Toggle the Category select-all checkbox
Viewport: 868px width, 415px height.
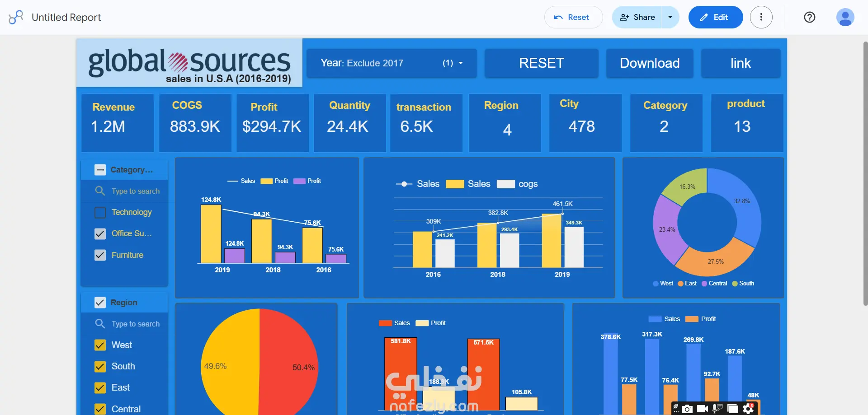(100, 170)
